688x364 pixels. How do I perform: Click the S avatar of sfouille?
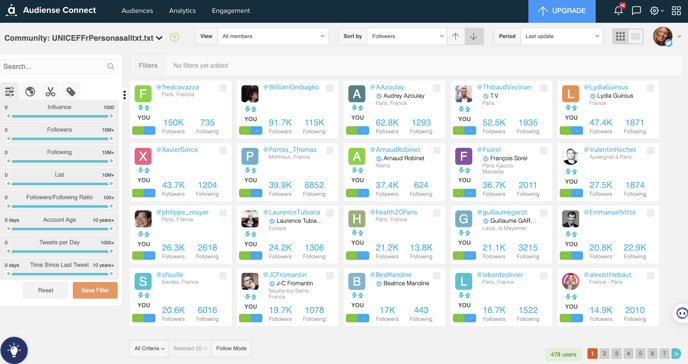click(143, 281)
